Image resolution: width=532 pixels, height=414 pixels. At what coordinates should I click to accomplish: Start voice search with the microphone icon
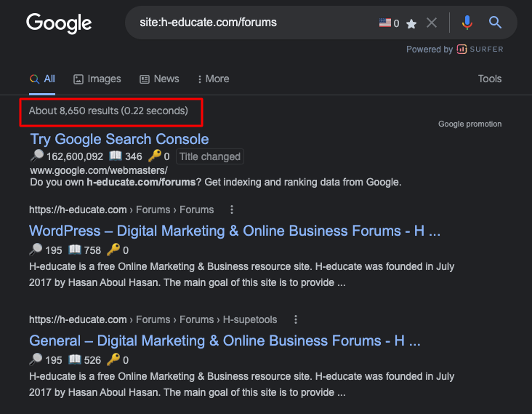(467, 23)
